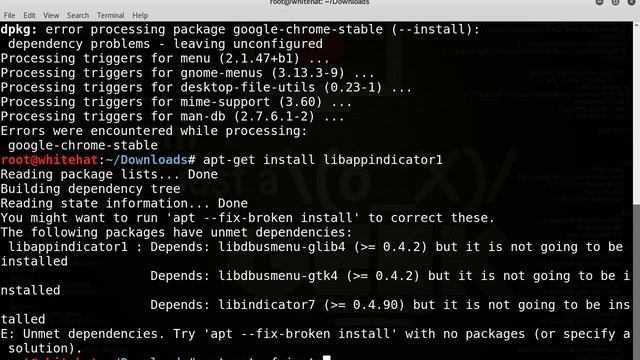Image resolution: width=640 pixels, height=360 pixels.
Task: Click the window title bar text
Action: click(320, 2)
